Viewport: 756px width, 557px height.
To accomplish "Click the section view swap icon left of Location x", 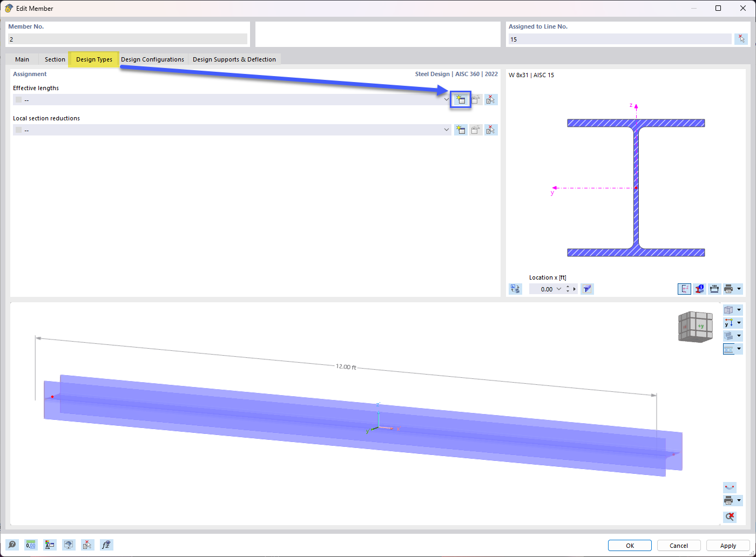I will click(516, 289).
